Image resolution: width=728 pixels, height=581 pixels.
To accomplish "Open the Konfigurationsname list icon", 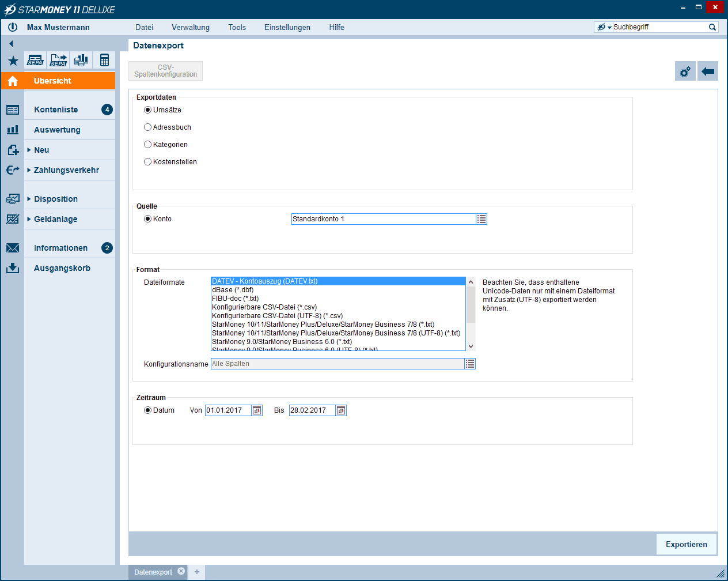I will [470, 364].
